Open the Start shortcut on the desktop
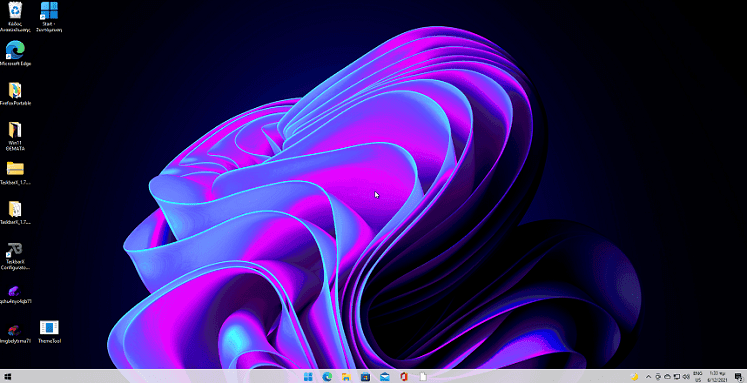 click(49, 16)
